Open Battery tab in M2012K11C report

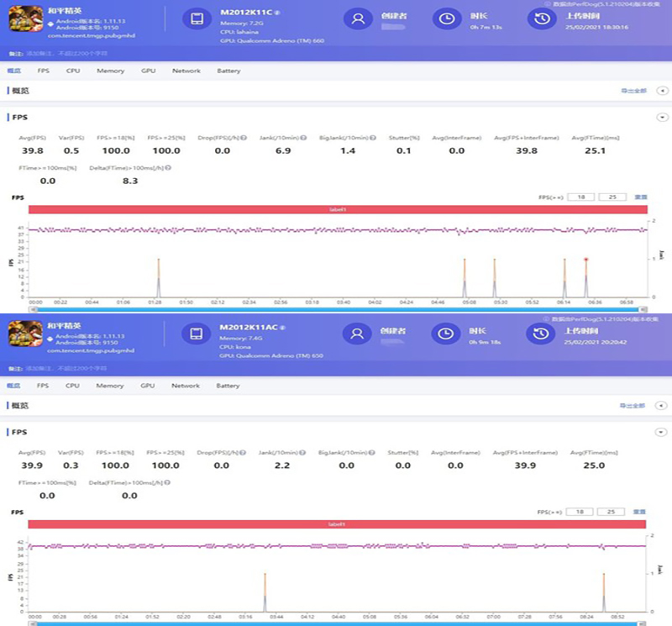(228, 71)
